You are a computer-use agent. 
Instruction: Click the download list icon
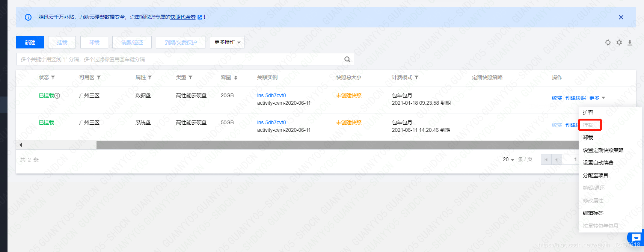[630, 42]
